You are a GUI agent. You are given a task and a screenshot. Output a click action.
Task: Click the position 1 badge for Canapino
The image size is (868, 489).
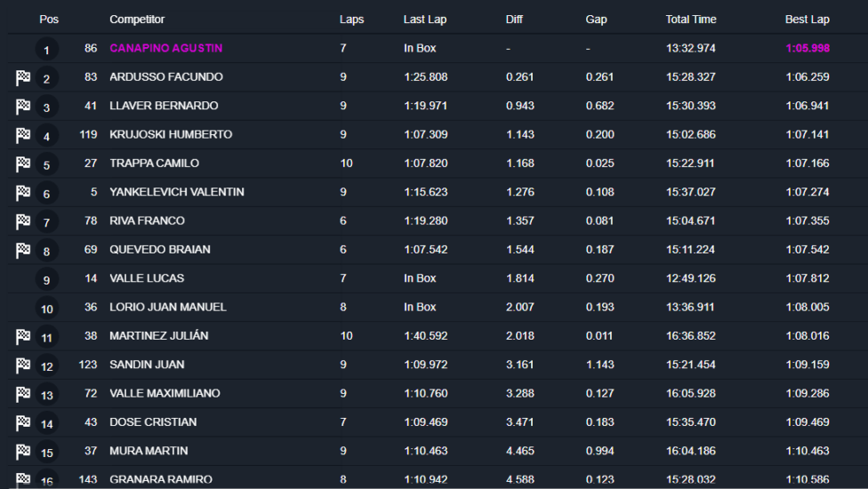pyautogui.click(x=46, y=50)
